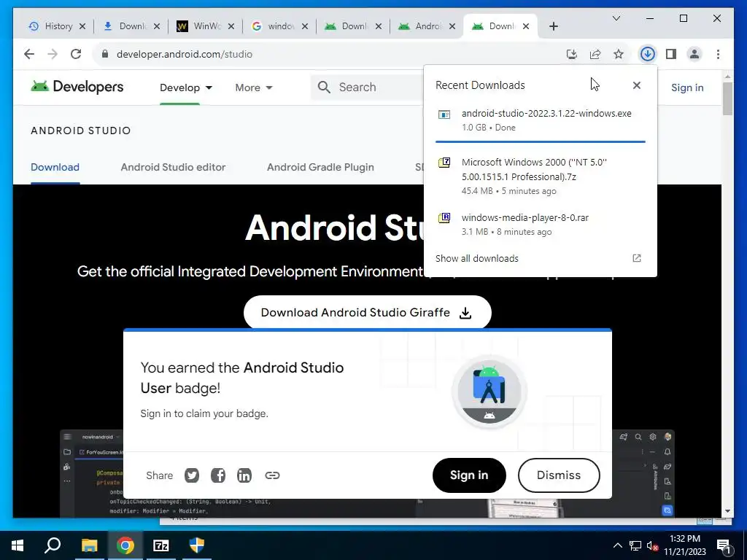This screenshot has height=560, width=747.
Task: Click the share page icon
Action: (x=595, y=54)
